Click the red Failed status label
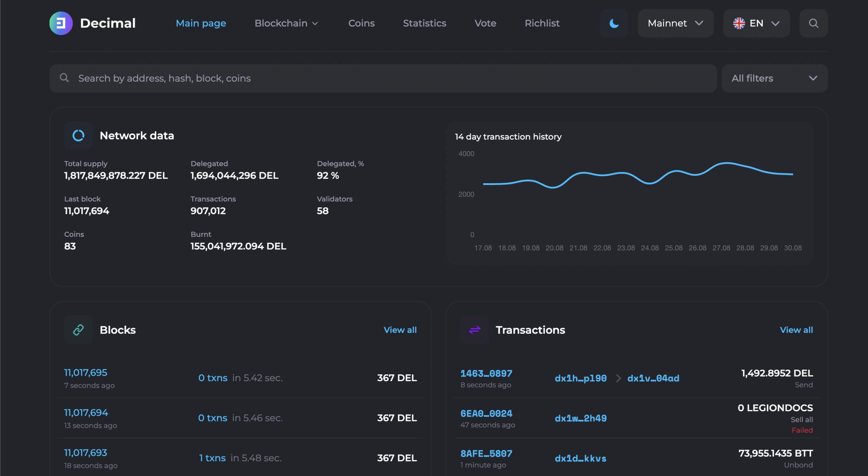868x476 pixels. coord(802,430)
